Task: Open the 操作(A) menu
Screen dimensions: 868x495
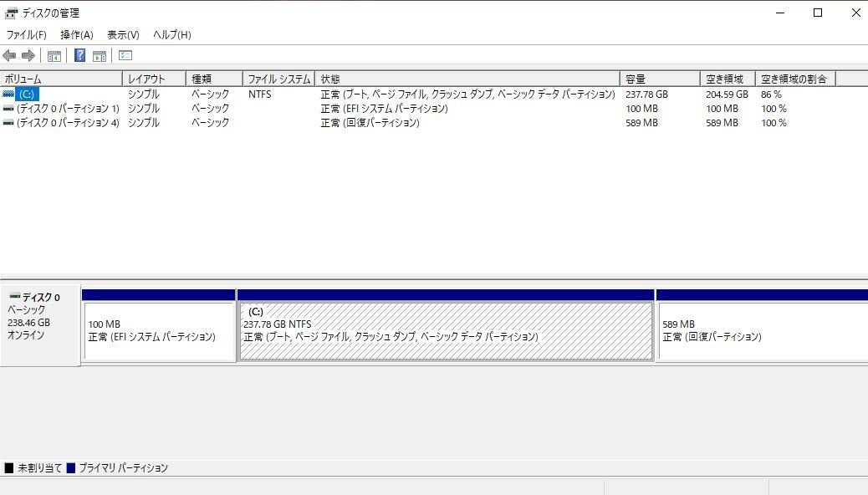Action: 76,35
